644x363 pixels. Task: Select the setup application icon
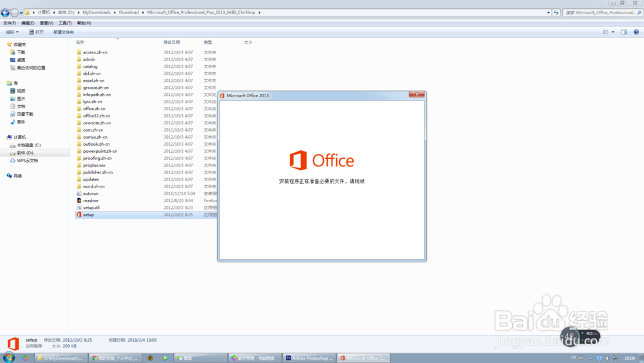79,215
